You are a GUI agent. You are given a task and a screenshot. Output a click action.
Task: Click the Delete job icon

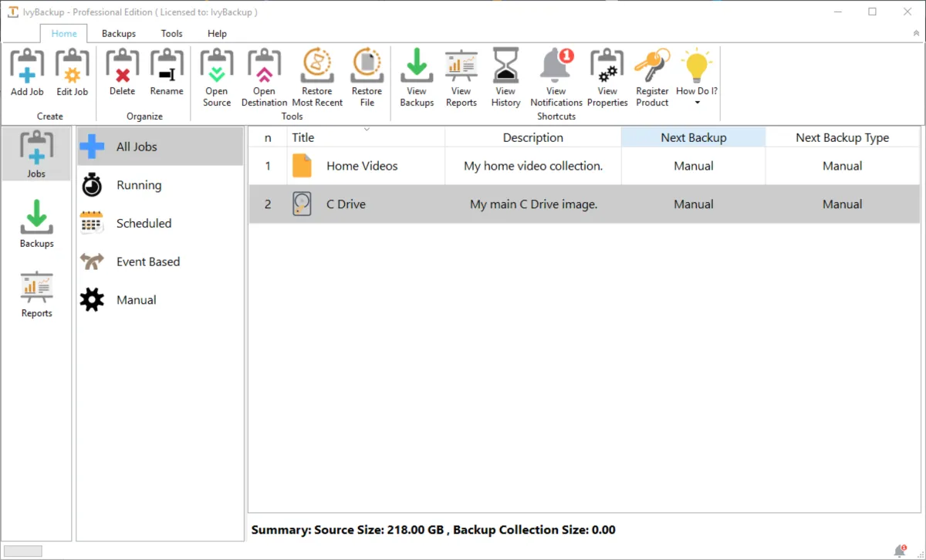(122, 73)
